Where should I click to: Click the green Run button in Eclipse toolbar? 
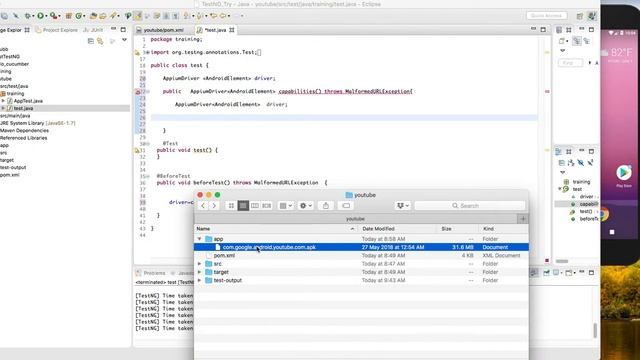[40, 16]
